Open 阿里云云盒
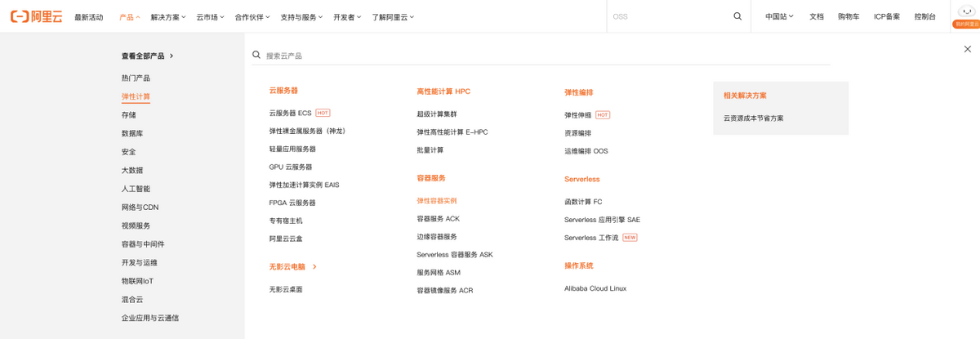 286,239
